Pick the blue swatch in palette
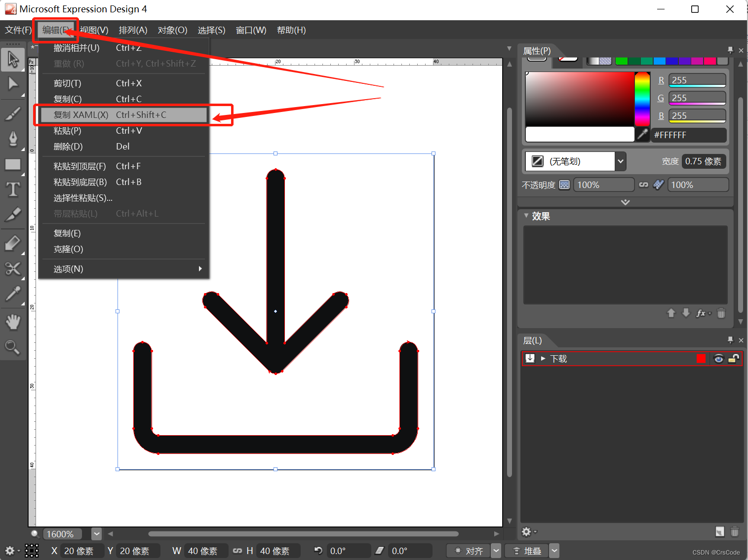748x560 pixels. coord(659,61)
